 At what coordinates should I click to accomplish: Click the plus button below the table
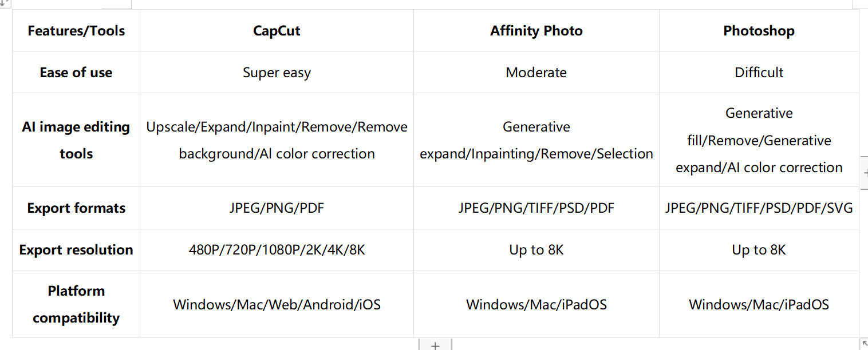(435, 345)
